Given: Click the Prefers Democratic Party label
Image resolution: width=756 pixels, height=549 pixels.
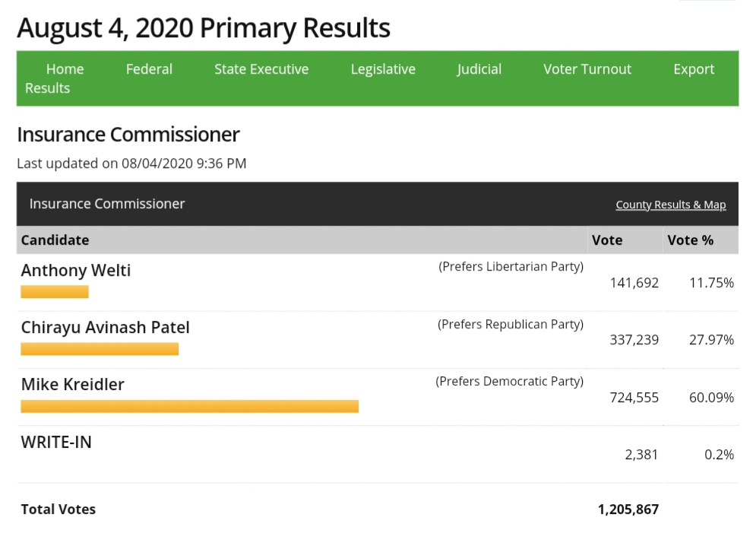Looking at the screenshot, I should [509, 381].
